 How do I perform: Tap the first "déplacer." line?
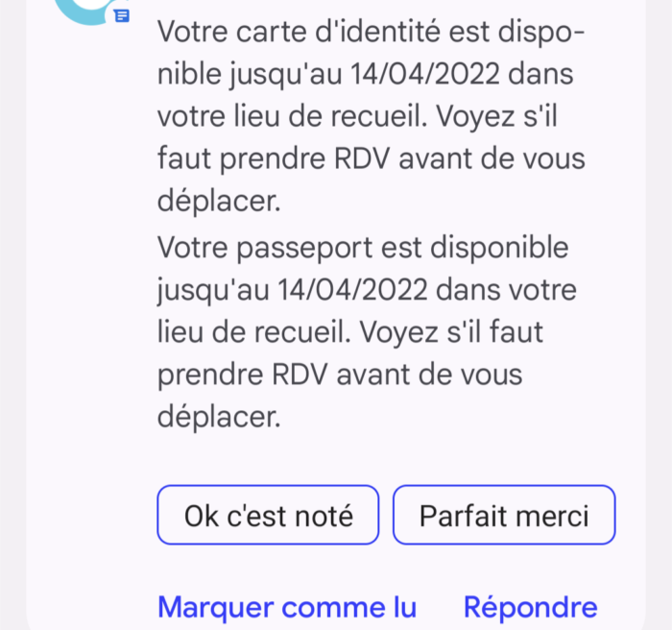(x=219, y=201)
